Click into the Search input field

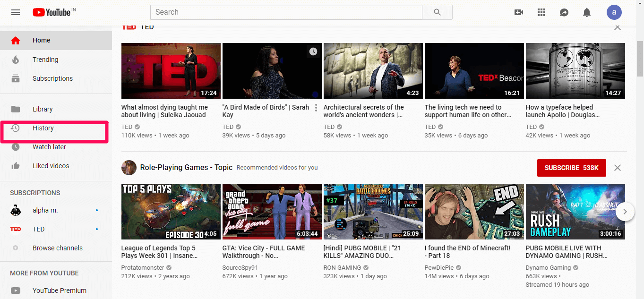pos(286,12)
